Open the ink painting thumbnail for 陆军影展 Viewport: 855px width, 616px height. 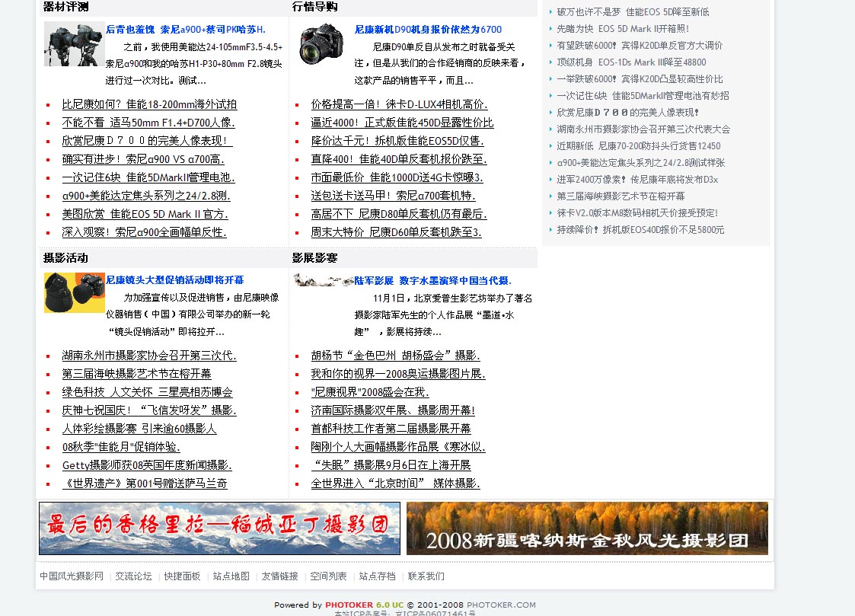pos(324,280)
